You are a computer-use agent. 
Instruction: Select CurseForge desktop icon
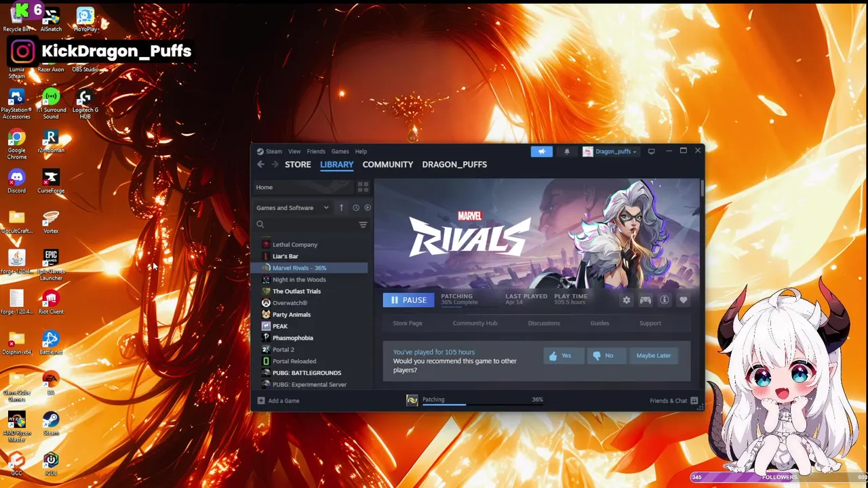tap(51, 182)
